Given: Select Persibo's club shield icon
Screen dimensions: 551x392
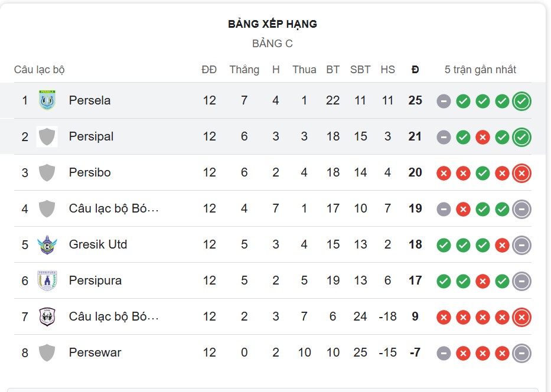Looking at the screenshot, I should [47, 172].
